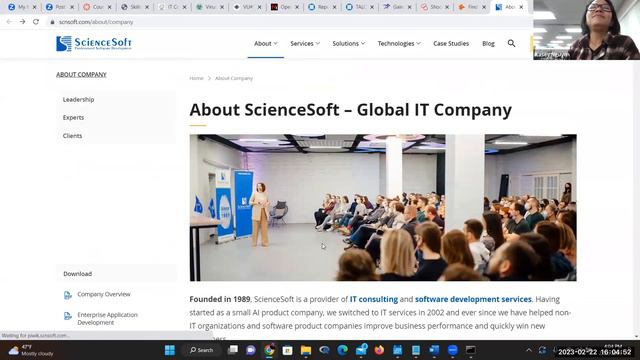
Task: Click the ABOUT COMPANY sidebar heading
Action: click(81, 75)
